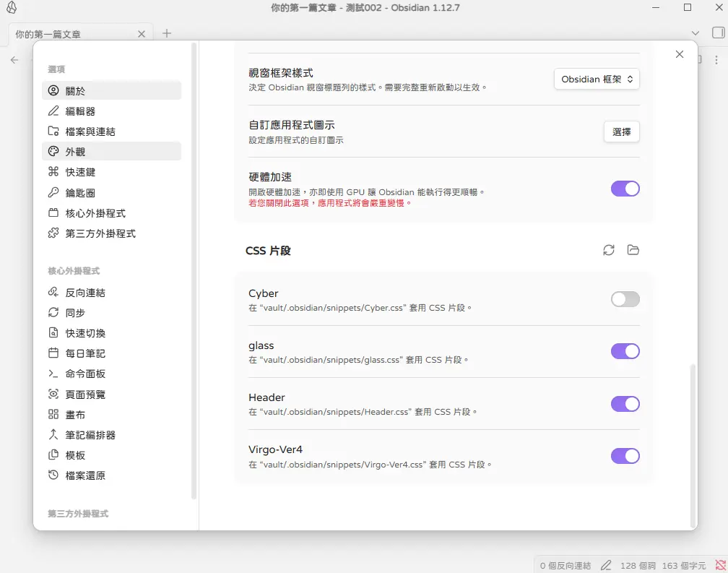Go to 第三方外掛程式 settings

pos(100,233)
